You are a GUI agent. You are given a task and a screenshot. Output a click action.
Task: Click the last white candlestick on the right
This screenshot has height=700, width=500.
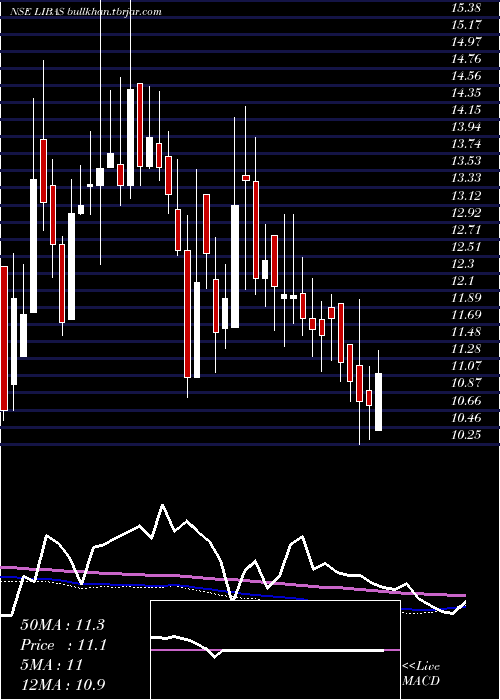click(379, 402)
